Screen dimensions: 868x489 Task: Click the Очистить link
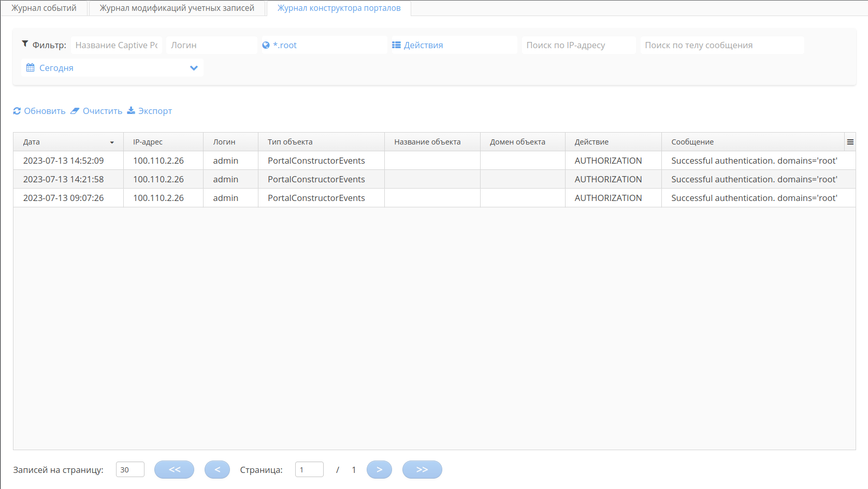click(x=103, y=111)
